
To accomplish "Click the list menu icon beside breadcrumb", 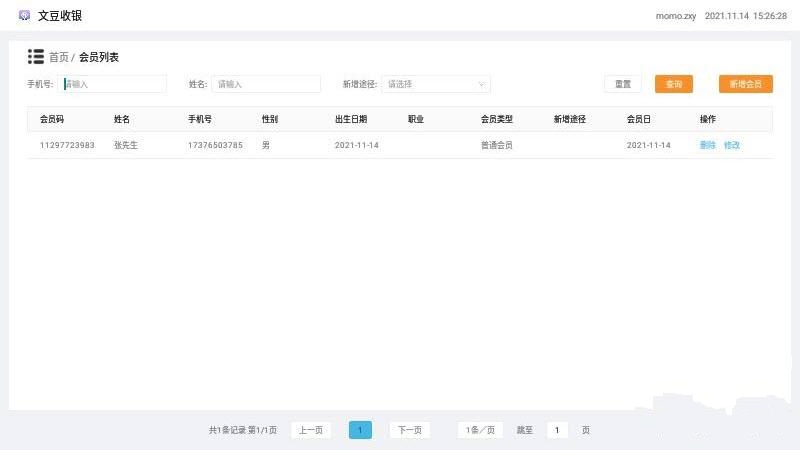I will click(36, 57).
